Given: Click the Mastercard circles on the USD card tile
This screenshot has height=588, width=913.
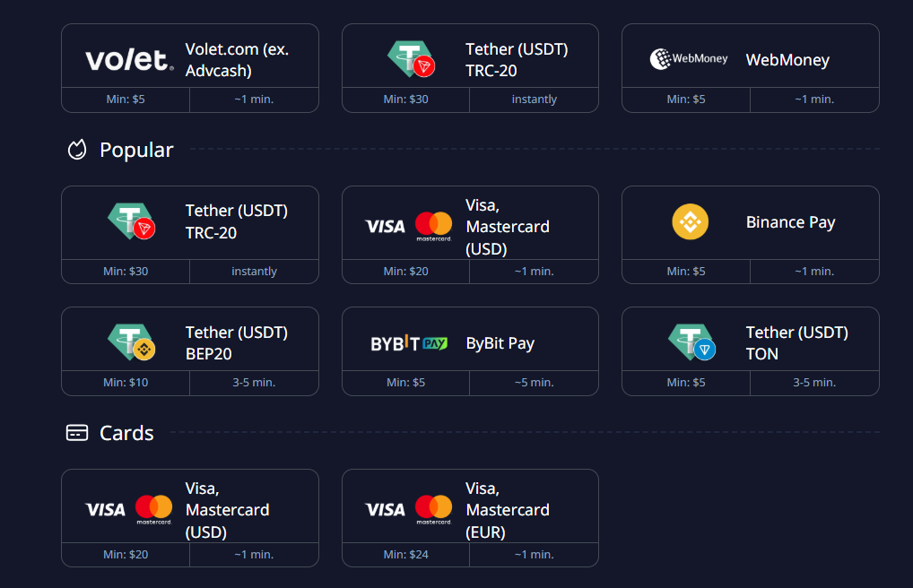Looking at the screenshot, I should click(153, 508).
